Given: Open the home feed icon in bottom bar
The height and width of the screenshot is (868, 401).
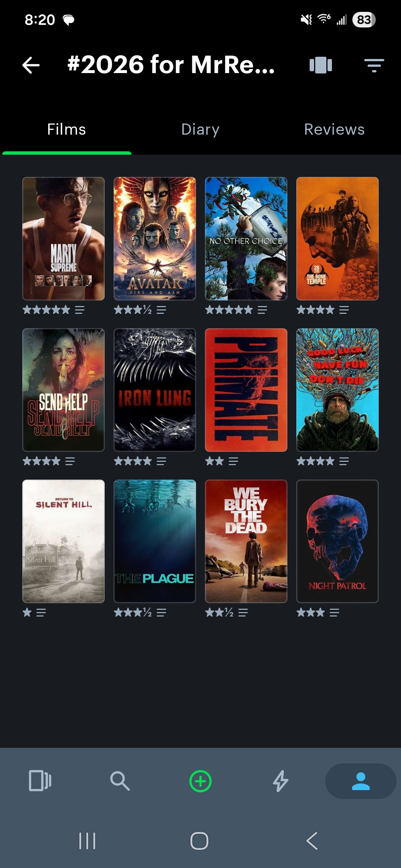Looking at the screenshot, I should pos(40,781).
